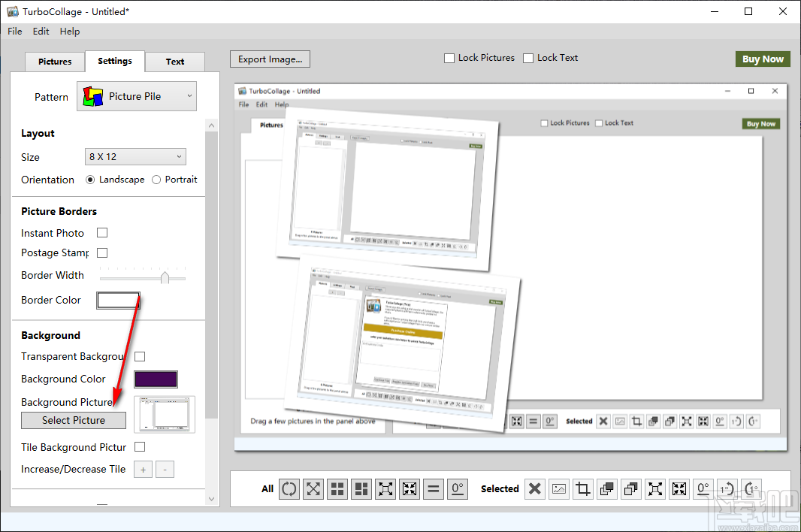
Task: Increase tile size with the + button
Action: coord(143,469)
